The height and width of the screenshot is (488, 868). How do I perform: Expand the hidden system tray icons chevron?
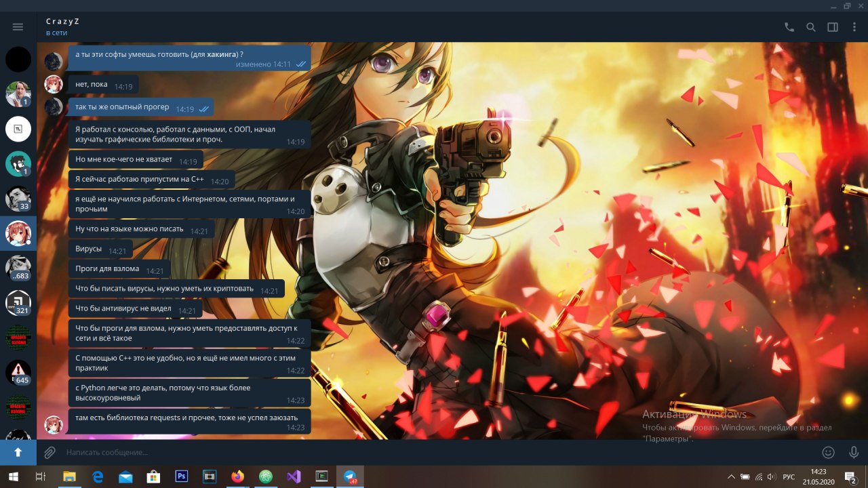pos(731,476)
